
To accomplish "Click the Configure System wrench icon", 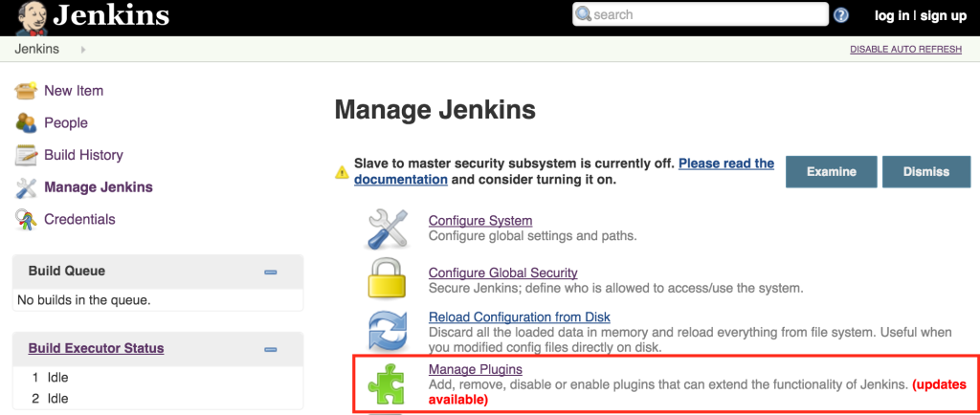I will click(388, 229).
